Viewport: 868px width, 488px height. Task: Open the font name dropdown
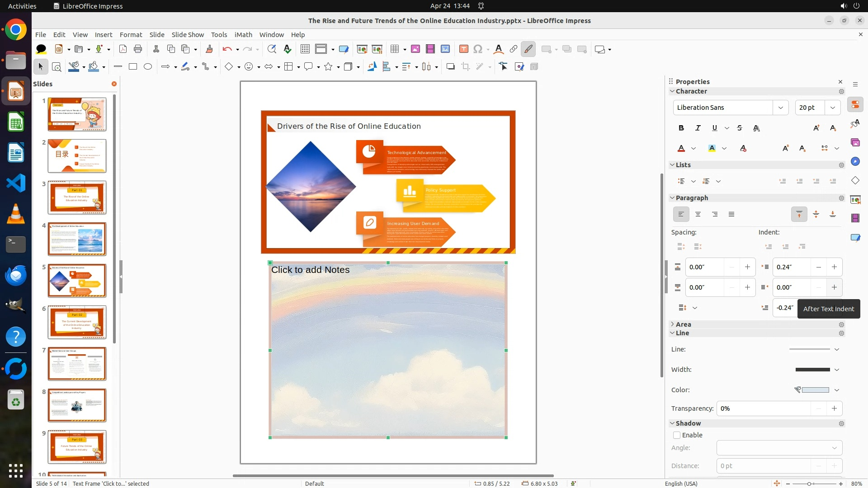click(781, 108)
